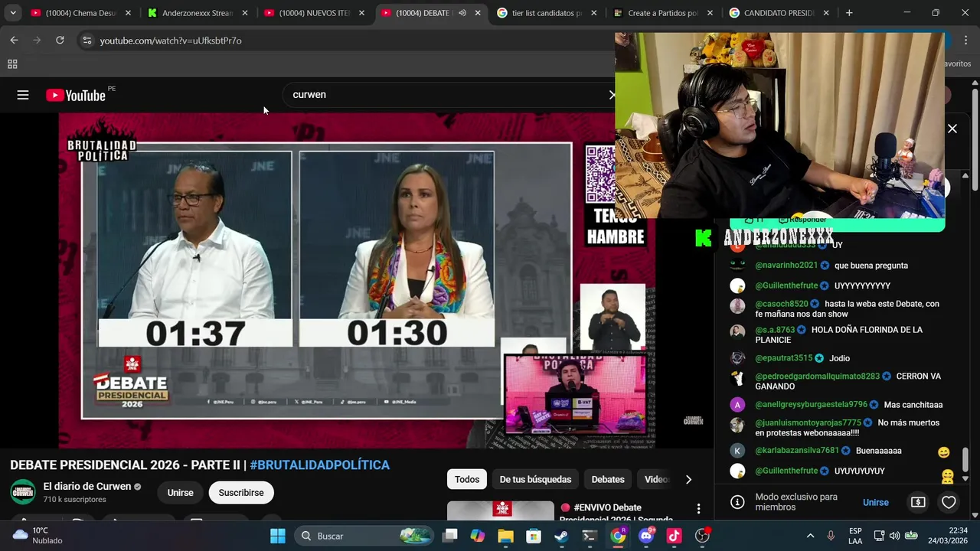Select the 'Todos' filter chip

tap(467, 480)
